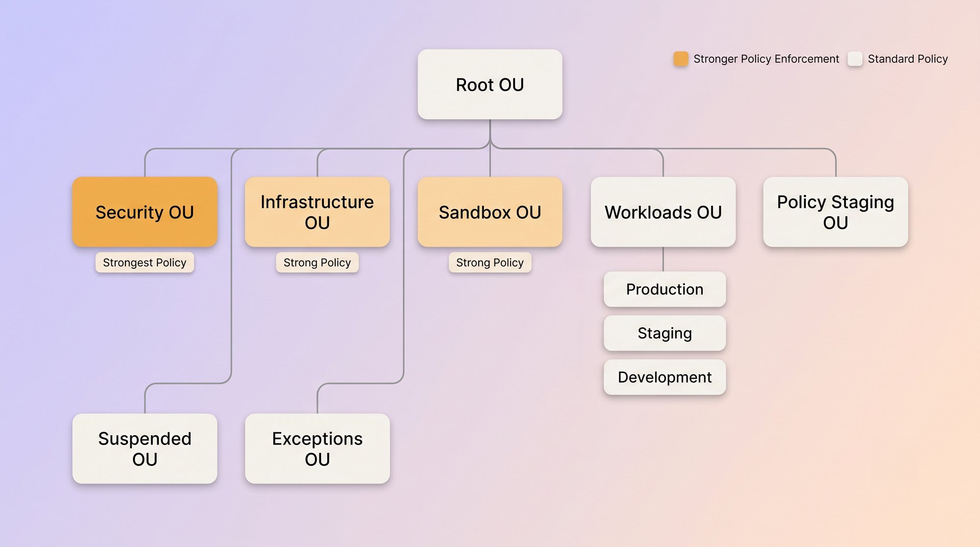Select Strong Policy tag under Infrastructure OU
980x547 pixels.
(317, 263)
